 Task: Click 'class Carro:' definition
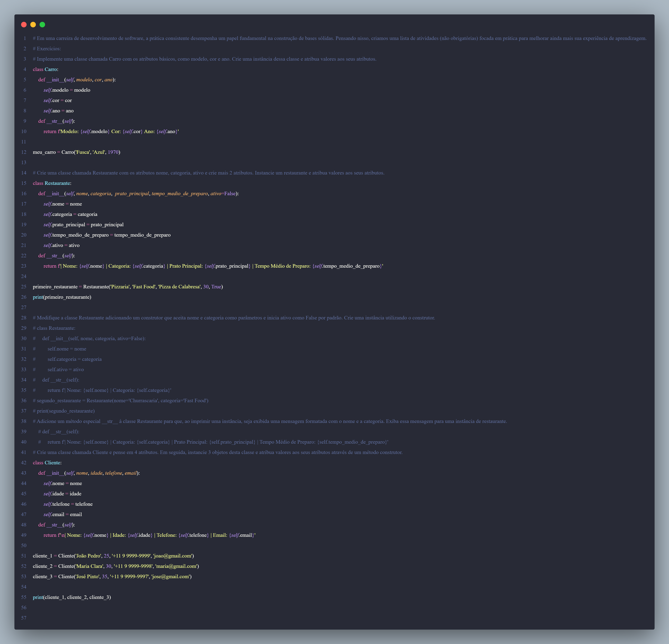(45, 69)
